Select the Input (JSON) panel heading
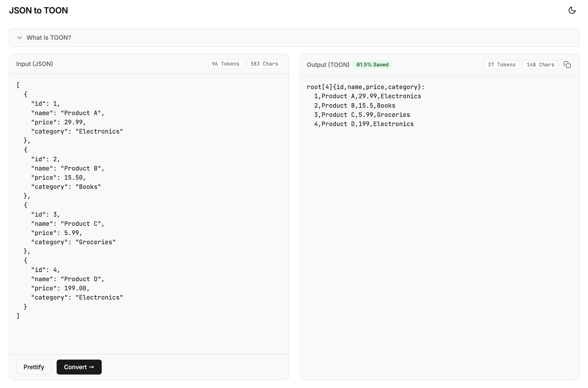588x388 pixels. 35,64
